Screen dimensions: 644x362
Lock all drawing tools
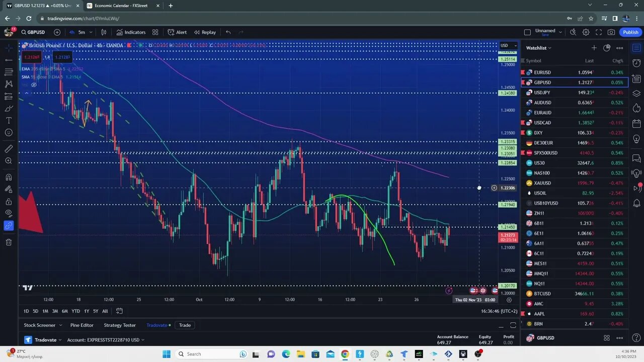tap(9, 202)
